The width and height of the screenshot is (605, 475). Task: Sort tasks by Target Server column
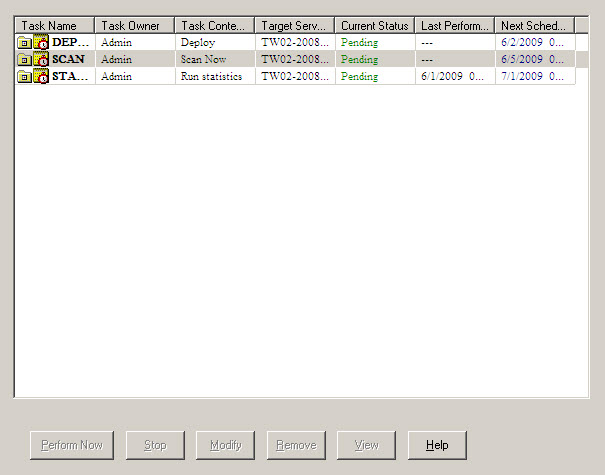295,25
